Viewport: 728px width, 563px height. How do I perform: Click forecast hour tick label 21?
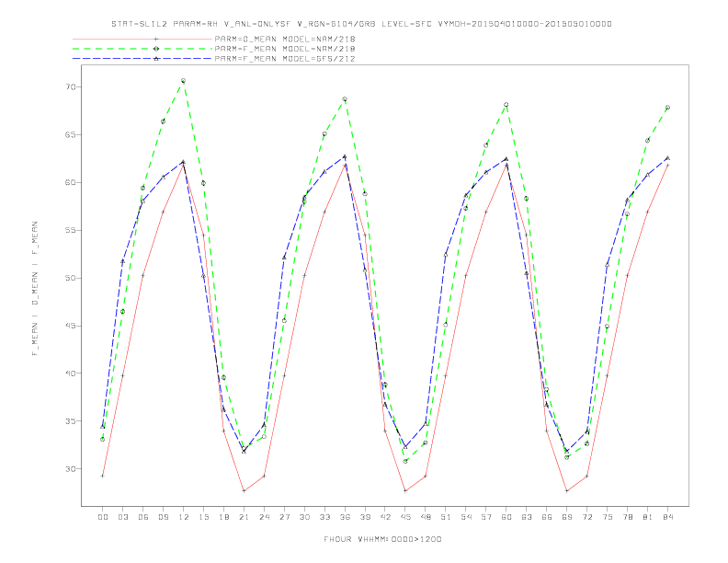[x=244, y=517]
